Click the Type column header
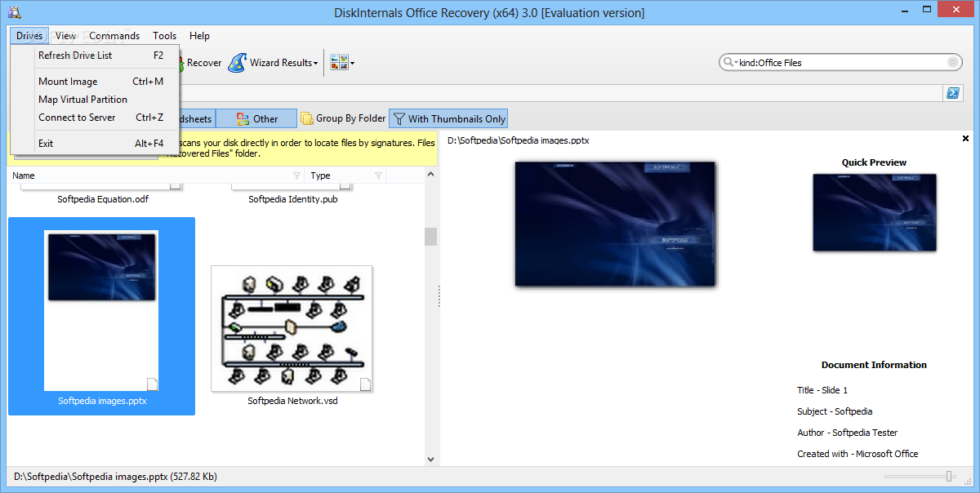This screenshot has width=980, height=493. 346,175
